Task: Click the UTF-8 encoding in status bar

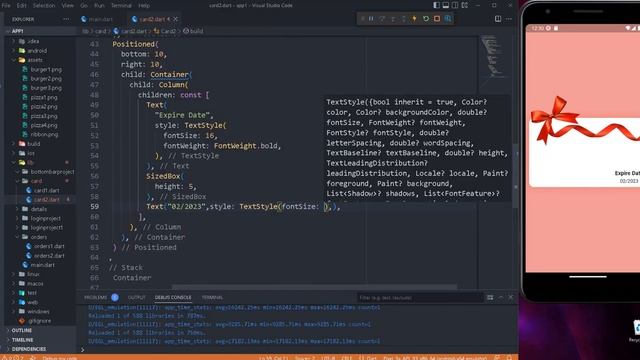Action: (x=328, y=358)
